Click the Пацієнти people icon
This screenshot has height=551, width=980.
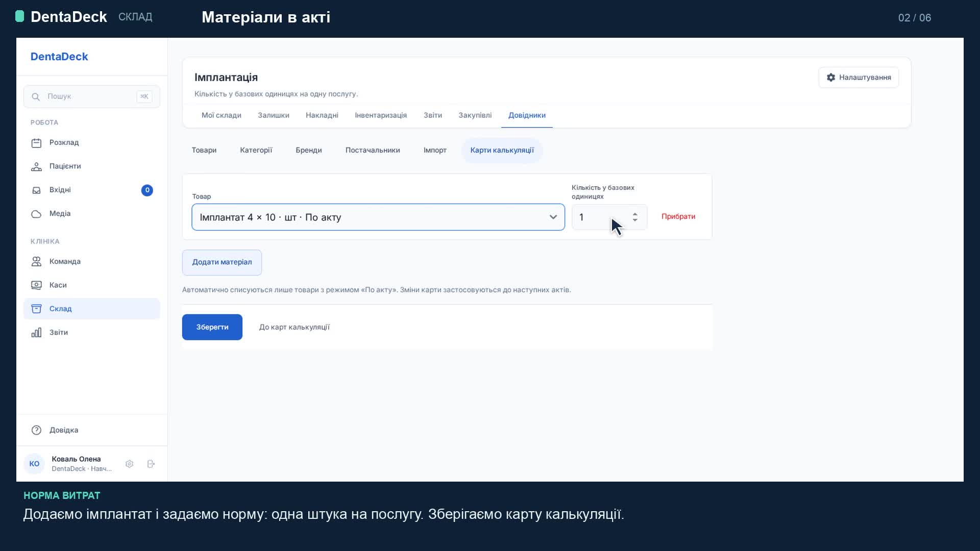coord(36,166)
